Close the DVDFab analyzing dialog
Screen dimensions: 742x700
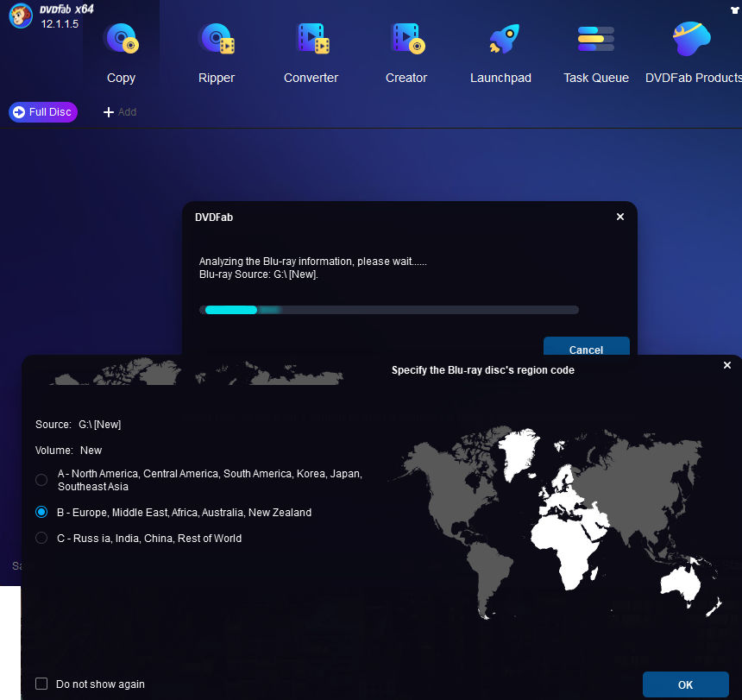619,217
